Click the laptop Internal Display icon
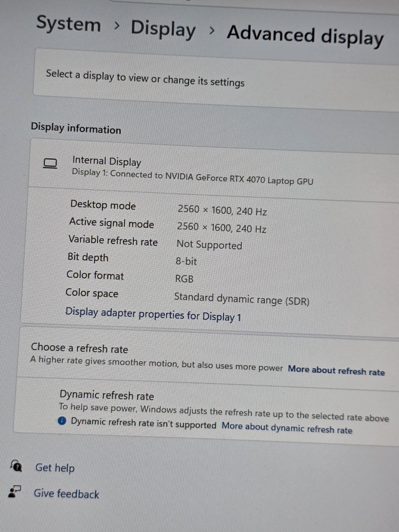 click(50, 163)
